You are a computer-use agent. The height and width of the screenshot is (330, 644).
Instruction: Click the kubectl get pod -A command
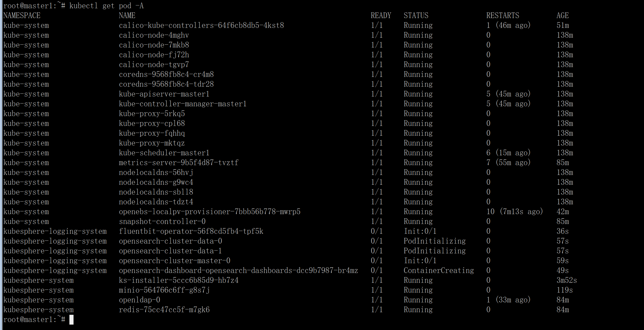coord(106,6)
